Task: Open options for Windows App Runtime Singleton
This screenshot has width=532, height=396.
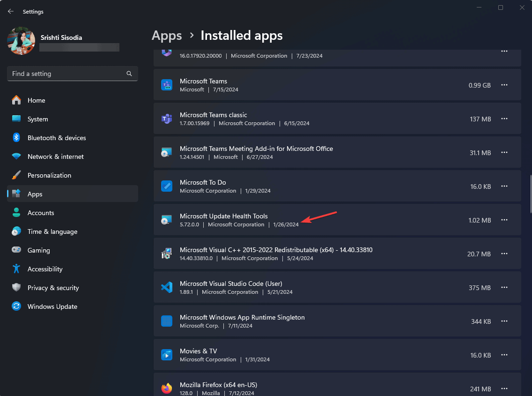Action: (504, 321)
